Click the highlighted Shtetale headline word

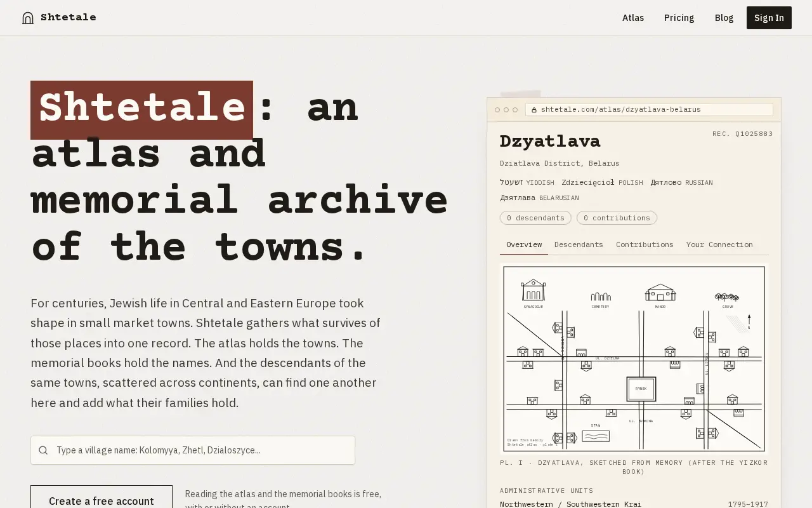[x=141, y=110]
